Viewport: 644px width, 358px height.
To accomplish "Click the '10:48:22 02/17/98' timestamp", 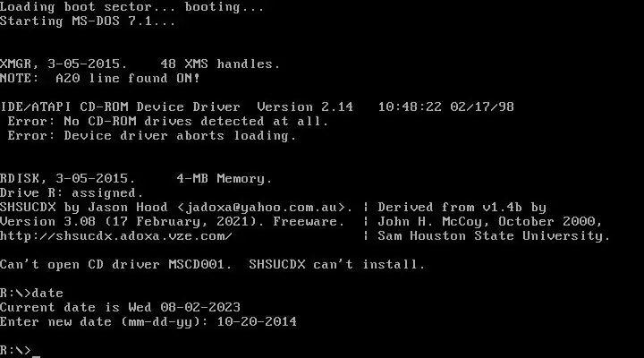I will [446, 107].
